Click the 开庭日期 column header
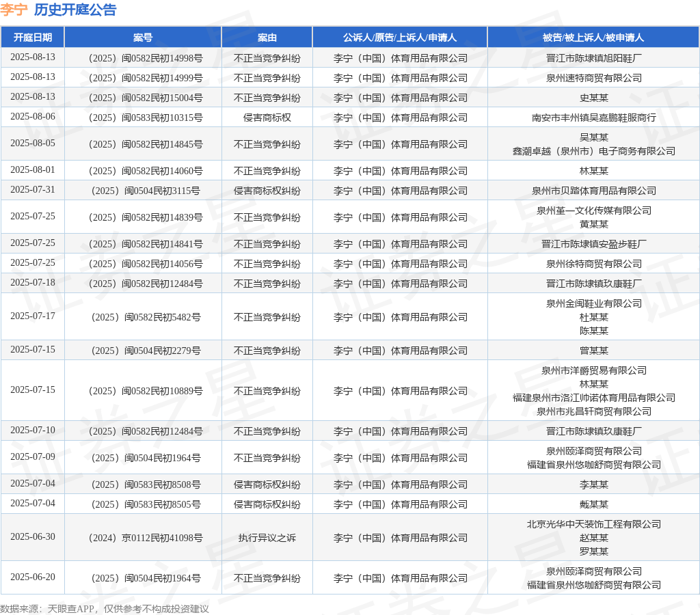This screenshot has height=615, width=700. click(33, 38)
